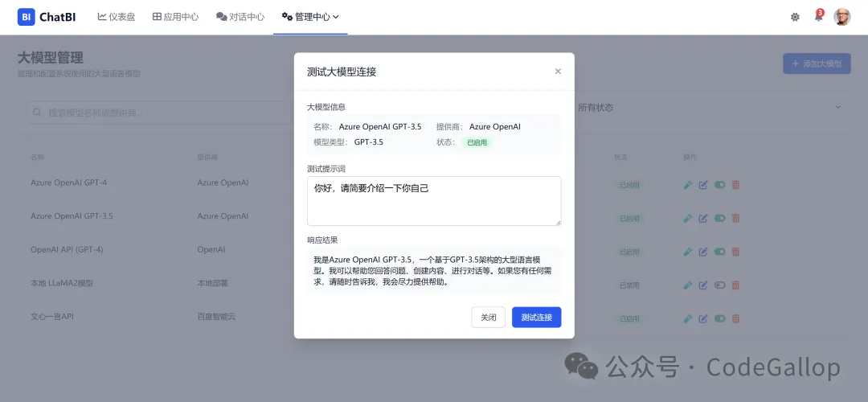Click the ChatBI logo
This screenshot has height=402, width=868.
pyautogui.click(x=47, y=17)
